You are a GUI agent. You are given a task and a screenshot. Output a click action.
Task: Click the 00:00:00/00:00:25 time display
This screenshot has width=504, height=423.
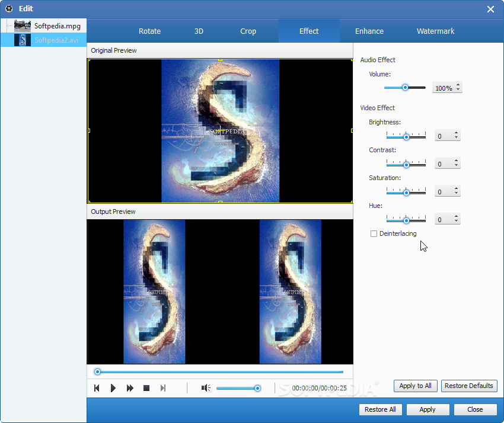click(319, 388)
